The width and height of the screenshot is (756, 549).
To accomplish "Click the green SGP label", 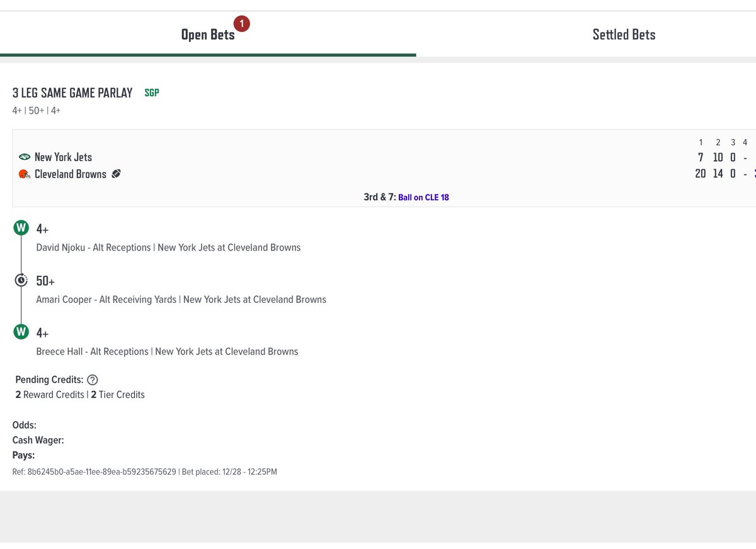I will [152, 93].
